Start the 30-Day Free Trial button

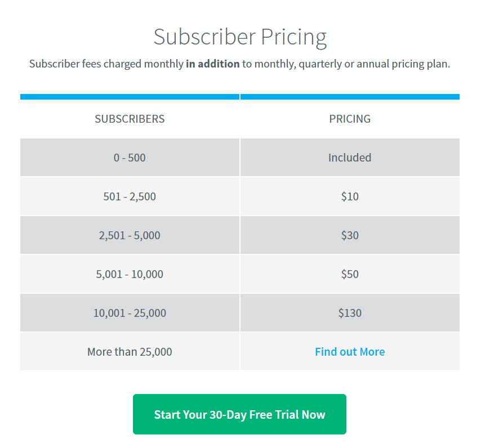(x=239, y=414)
